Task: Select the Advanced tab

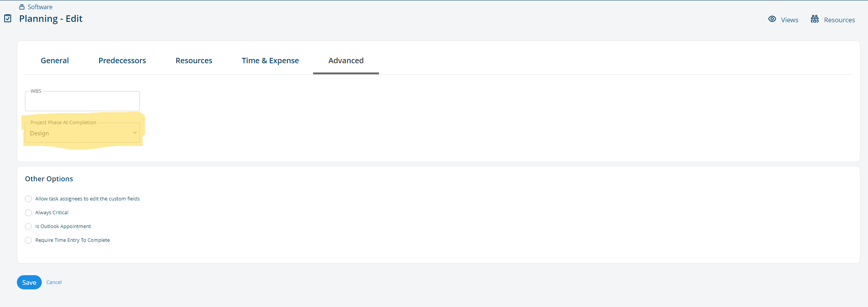Action: 346,61
